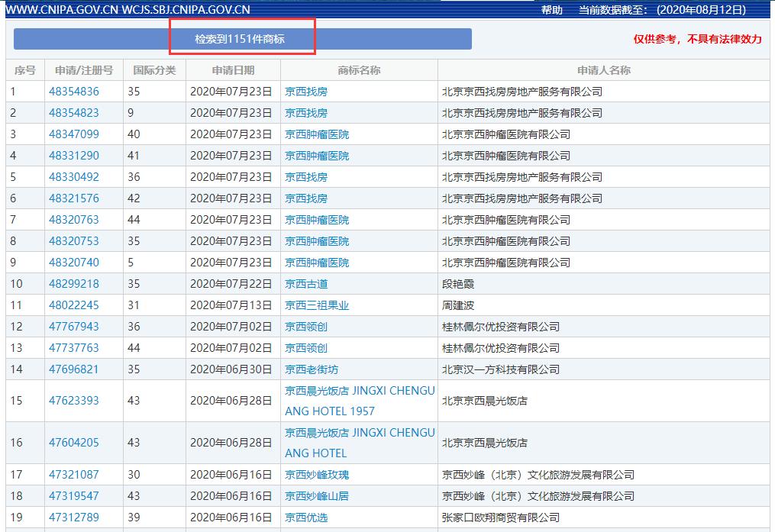This screenshot has height=532, width=775.
Task: Open trademark 京西肿瘤医院 in row 9
Action: [x=317, y=263]
